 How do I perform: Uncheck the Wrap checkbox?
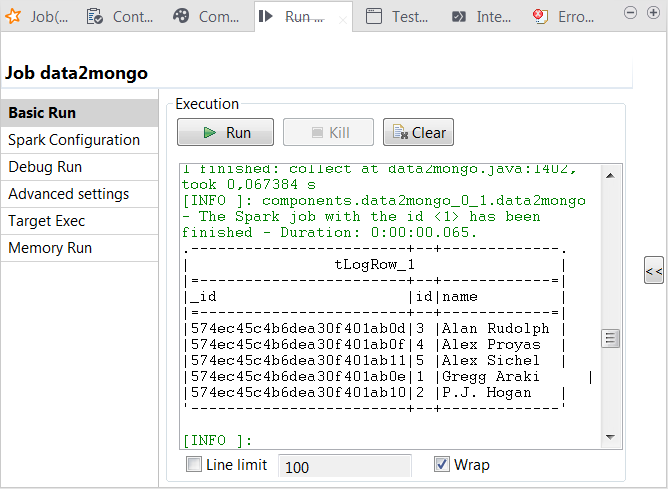[x=441, y=465]
